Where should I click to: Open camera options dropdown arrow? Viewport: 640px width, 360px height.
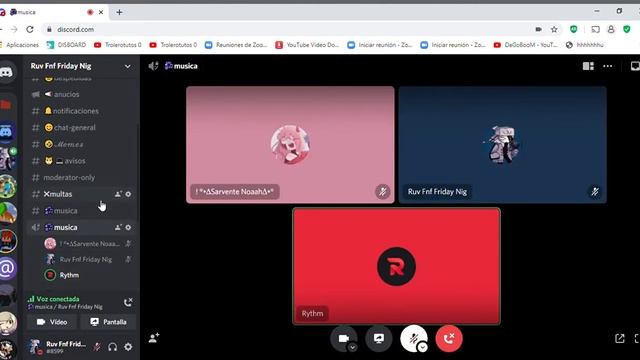click(x=353, y=347)
